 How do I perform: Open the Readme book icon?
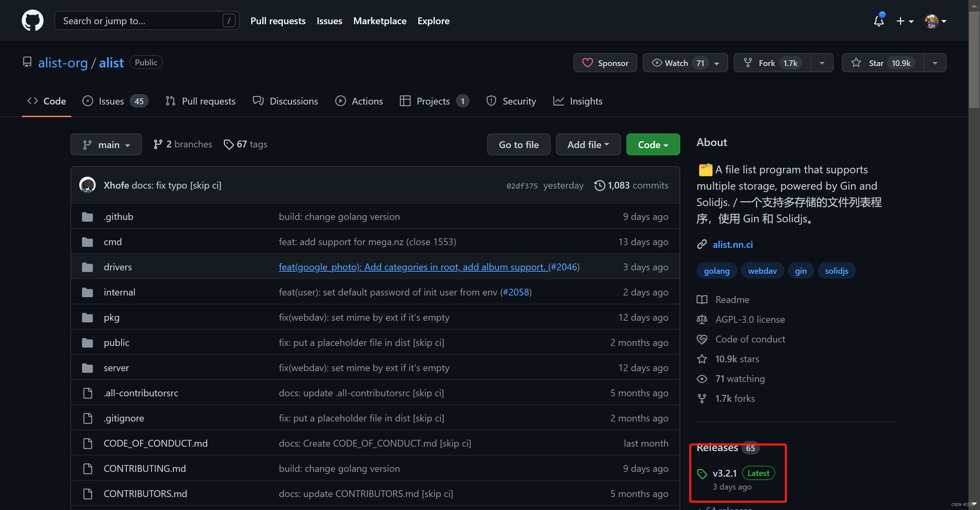click(702, 300)
